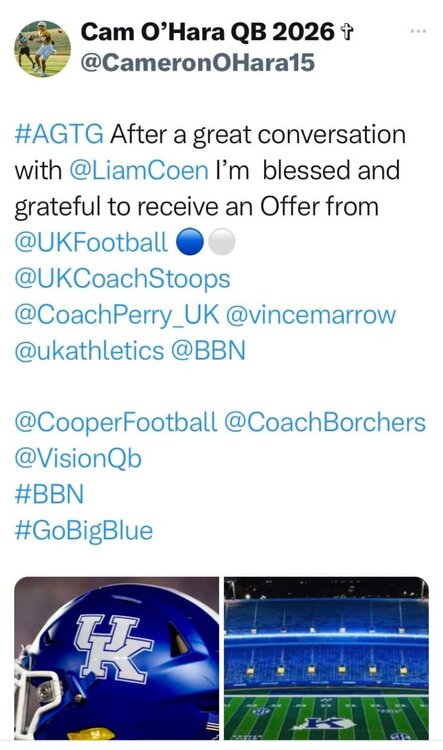
Task: Open the @CooperFootball mention
Action: click(116, 423)
